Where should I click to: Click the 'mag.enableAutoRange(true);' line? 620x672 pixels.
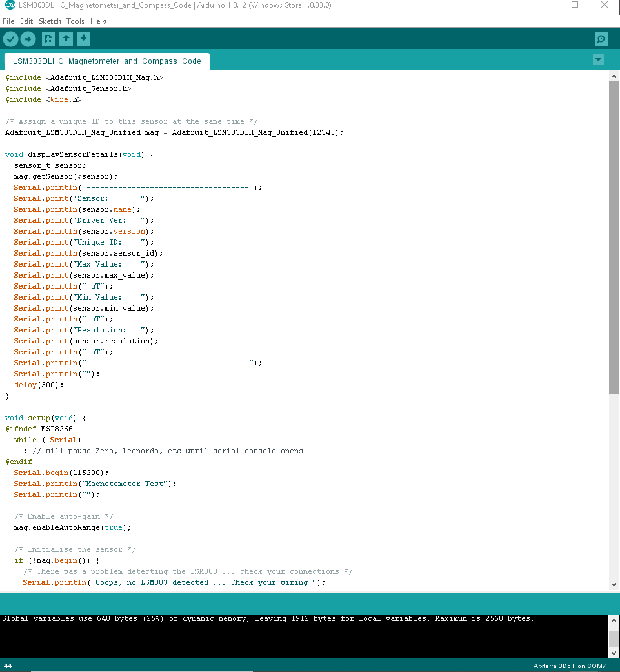(x=72, y=527)
